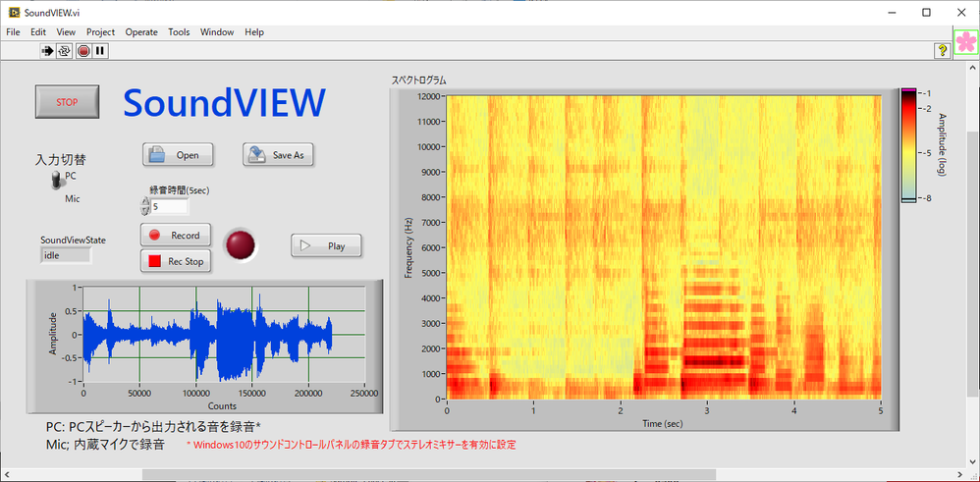The width and height of the screenshot is (980, 482).
Task: Click the scroll right arrow at the bottom
Action: tap(960, 475)
